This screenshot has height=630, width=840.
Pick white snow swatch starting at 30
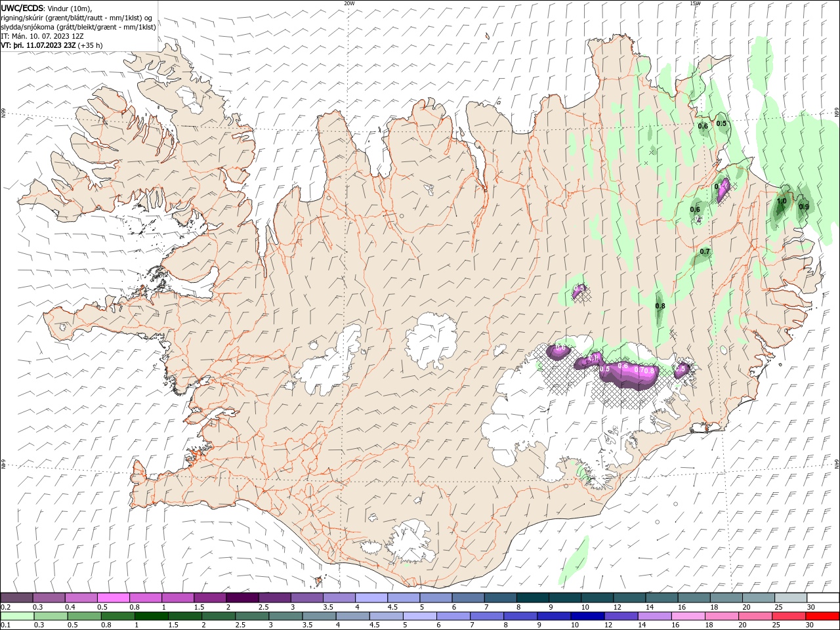point(824,598)
